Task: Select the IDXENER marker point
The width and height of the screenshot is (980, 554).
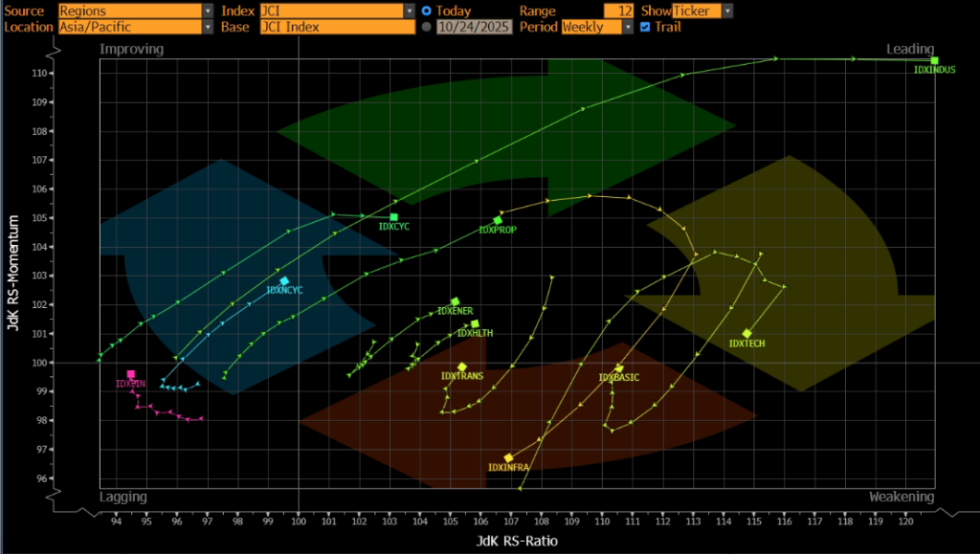Action: point(456,301)
